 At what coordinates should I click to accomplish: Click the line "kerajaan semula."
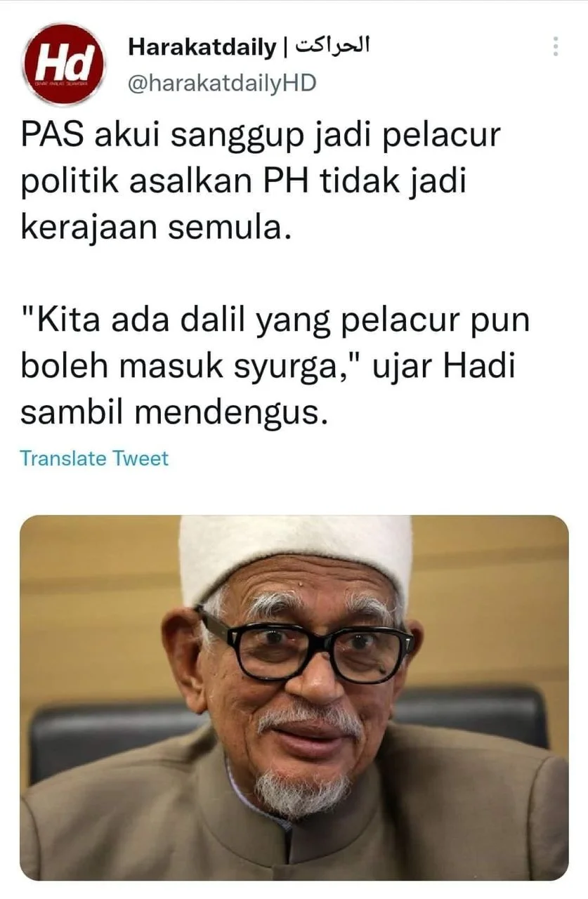155,228
